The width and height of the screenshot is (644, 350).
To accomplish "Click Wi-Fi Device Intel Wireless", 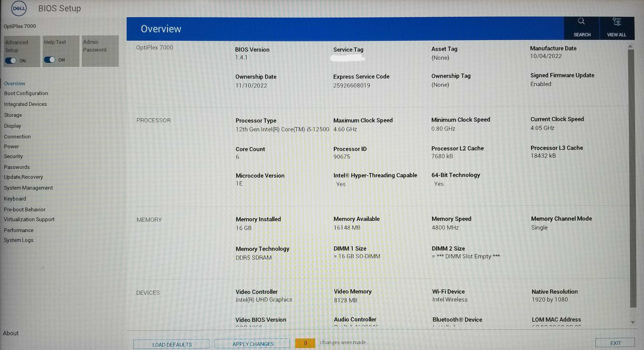I will pyautogui.click(x=450, y=300).
